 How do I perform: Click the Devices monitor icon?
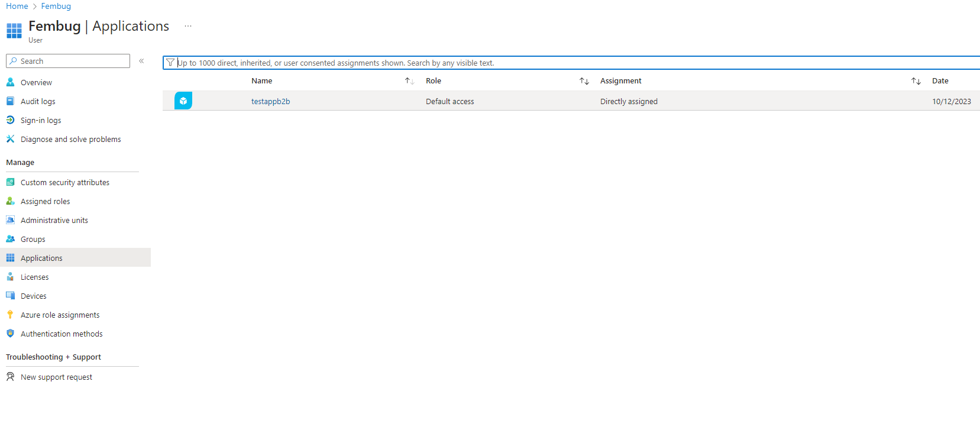(x=10, y=296)
